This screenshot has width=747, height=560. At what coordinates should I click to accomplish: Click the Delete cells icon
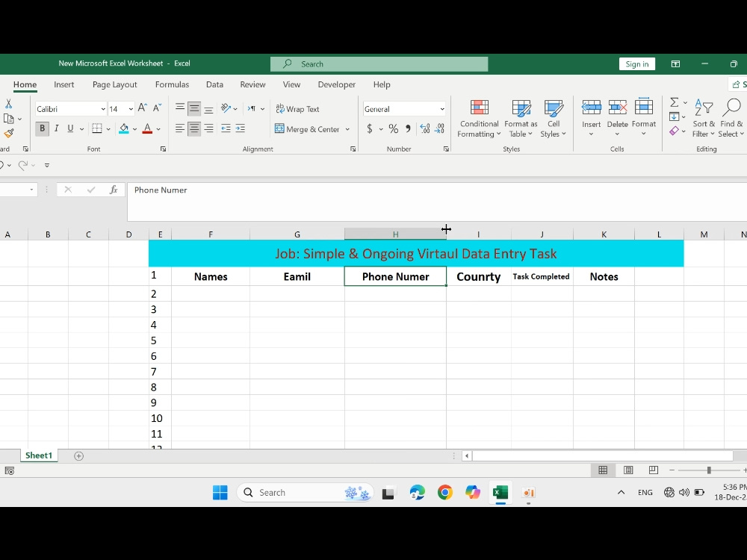pos(618,108)
